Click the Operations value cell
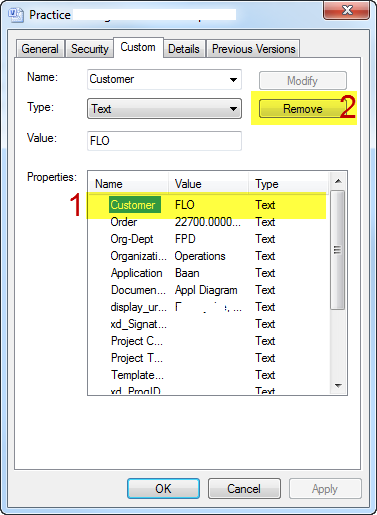The image size is (377, 515). pos(200,256)
